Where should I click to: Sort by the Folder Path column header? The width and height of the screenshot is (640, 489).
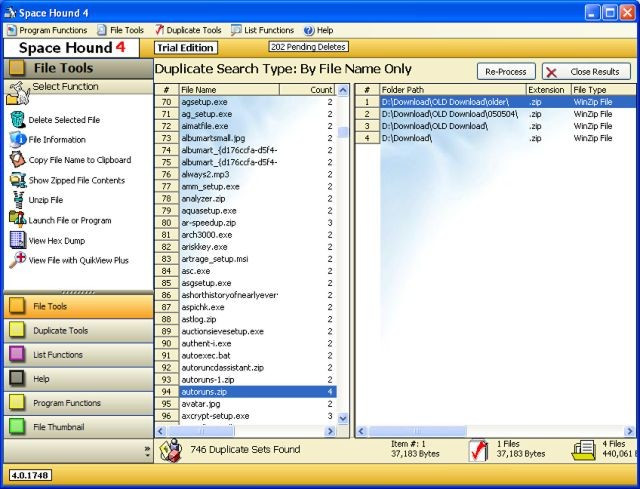pos(453,90)
